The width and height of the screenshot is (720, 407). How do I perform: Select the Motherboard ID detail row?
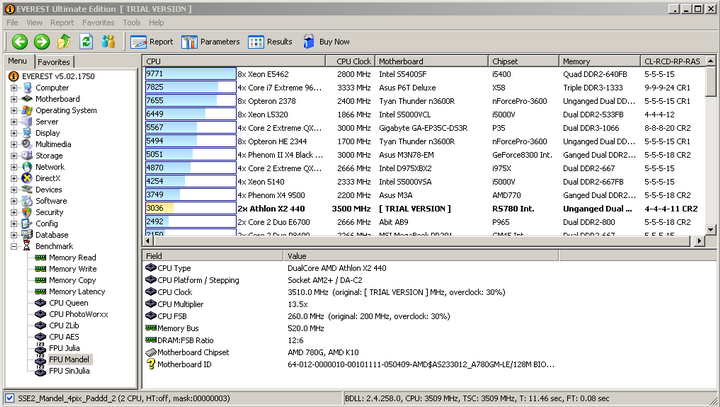pyautogui.click(x=350, y=365)
